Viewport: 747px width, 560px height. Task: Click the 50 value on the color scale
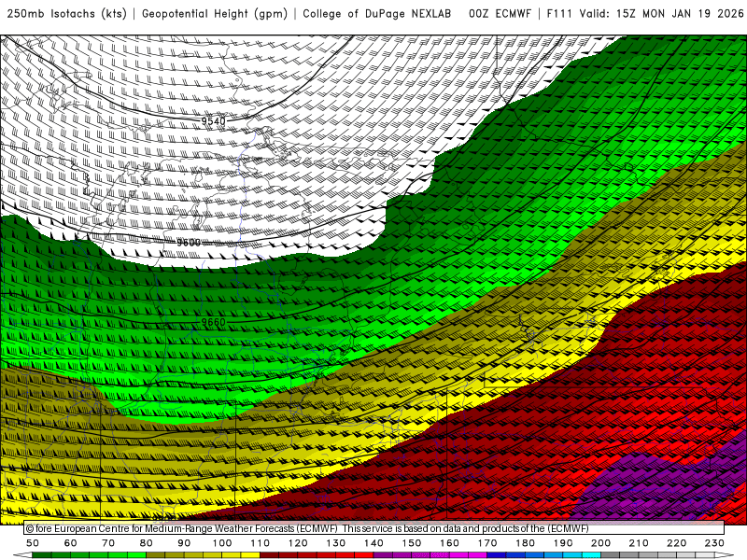coord(33,543)
